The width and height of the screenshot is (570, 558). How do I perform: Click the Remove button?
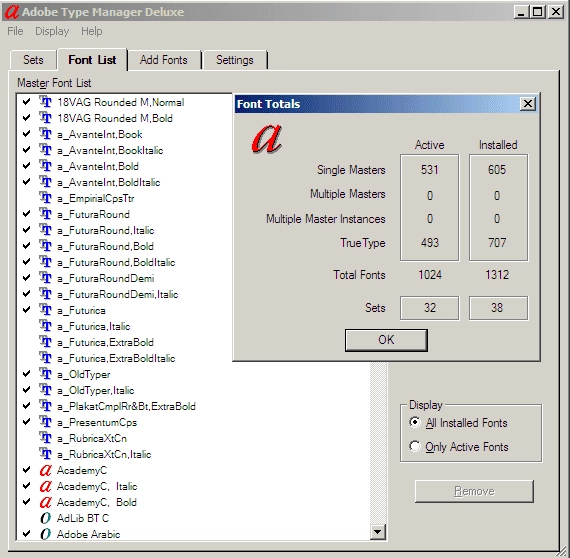coord(474,491)
